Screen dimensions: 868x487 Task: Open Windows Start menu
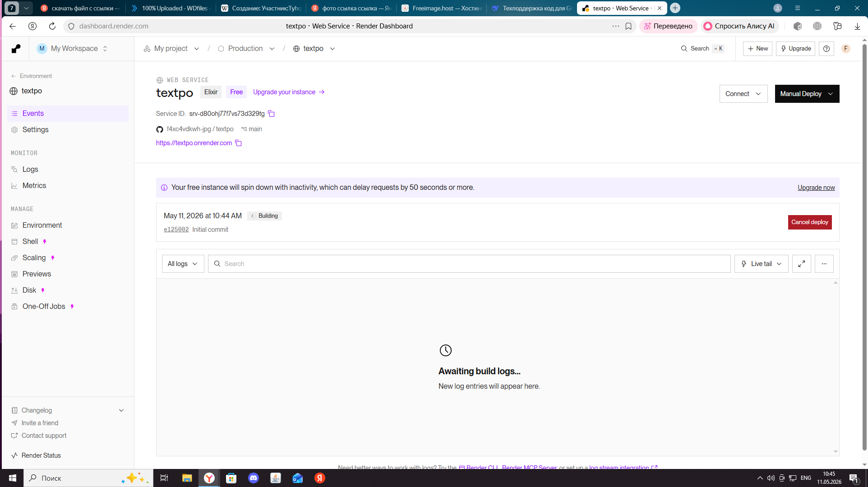tap(12, 478)
